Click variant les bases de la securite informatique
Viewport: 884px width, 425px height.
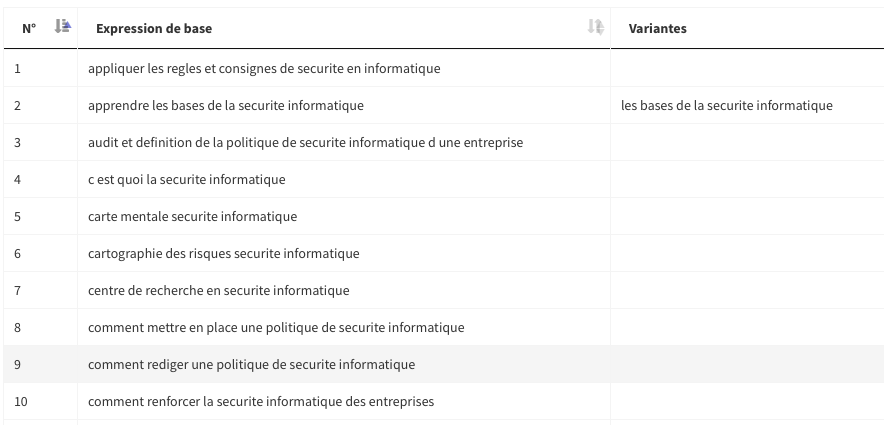click(726, 106)
